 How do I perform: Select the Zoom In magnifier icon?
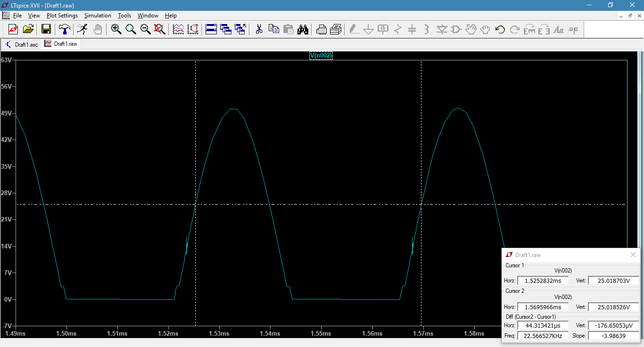point(116,29)
